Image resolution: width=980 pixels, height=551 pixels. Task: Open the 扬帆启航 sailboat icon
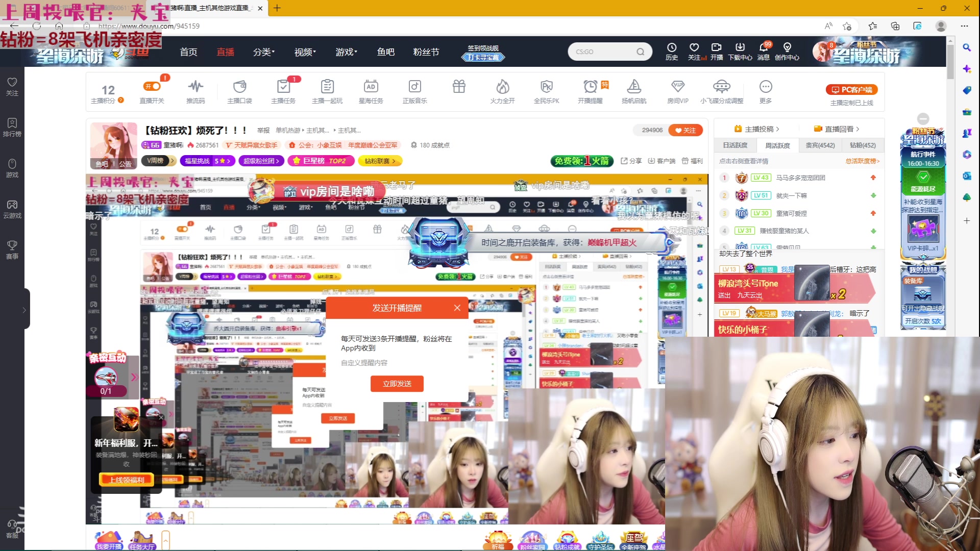point(634,91)
